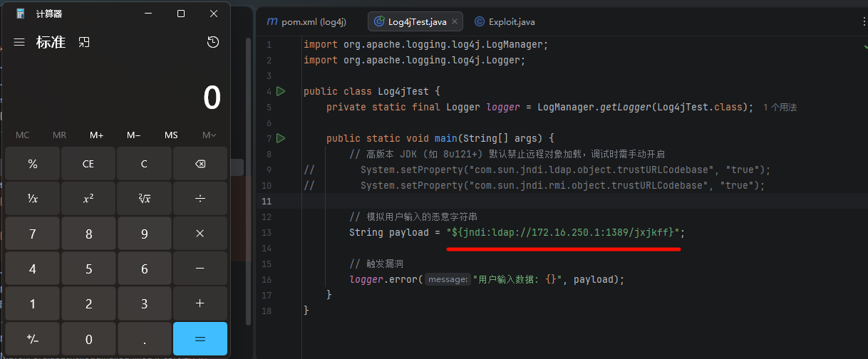Open the calculator navigation hamburger menu
The height and width of the screenshot is (359, 868).
(x=19, y=43)
